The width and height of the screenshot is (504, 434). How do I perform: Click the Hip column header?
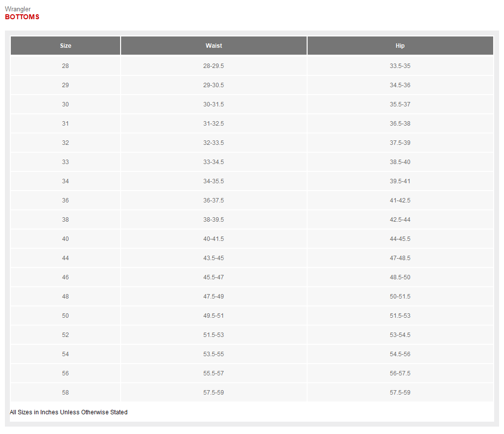(x=400, y=46)
